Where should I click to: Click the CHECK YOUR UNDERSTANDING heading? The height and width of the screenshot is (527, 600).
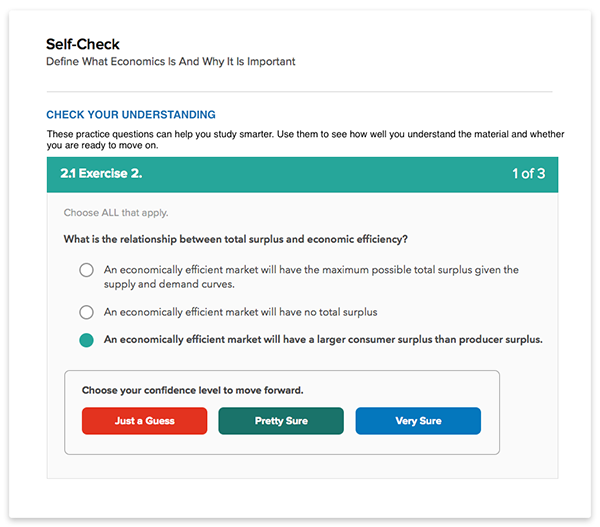coord(131,115)
